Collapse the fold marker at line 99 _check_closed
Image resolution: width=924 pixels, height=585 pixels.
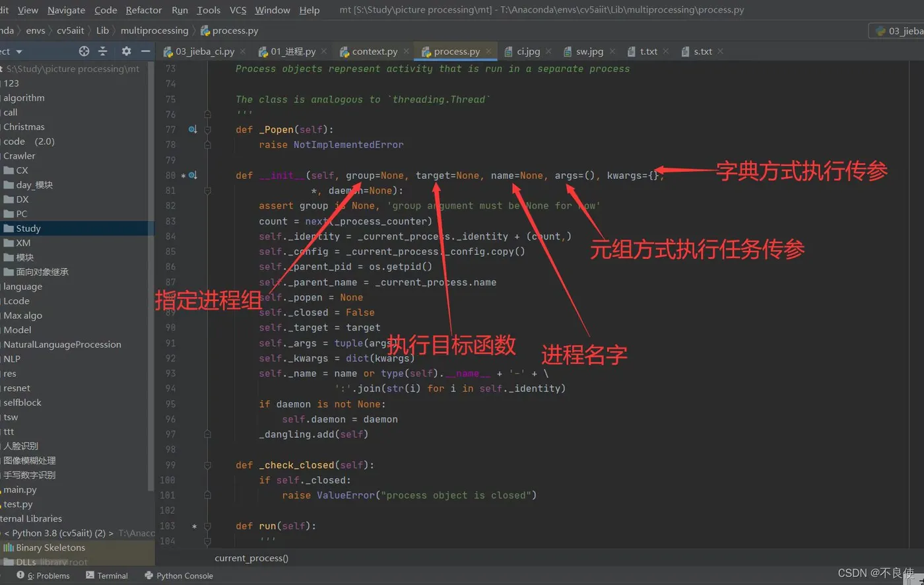(x=207, y=465)
